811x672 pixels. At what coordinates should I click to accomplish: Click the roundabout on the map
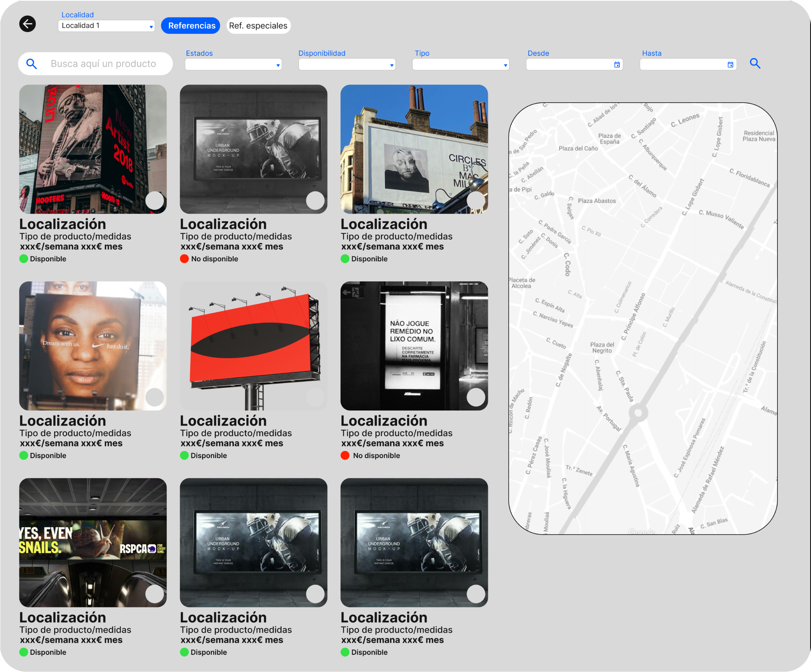[x=638, y=413]
